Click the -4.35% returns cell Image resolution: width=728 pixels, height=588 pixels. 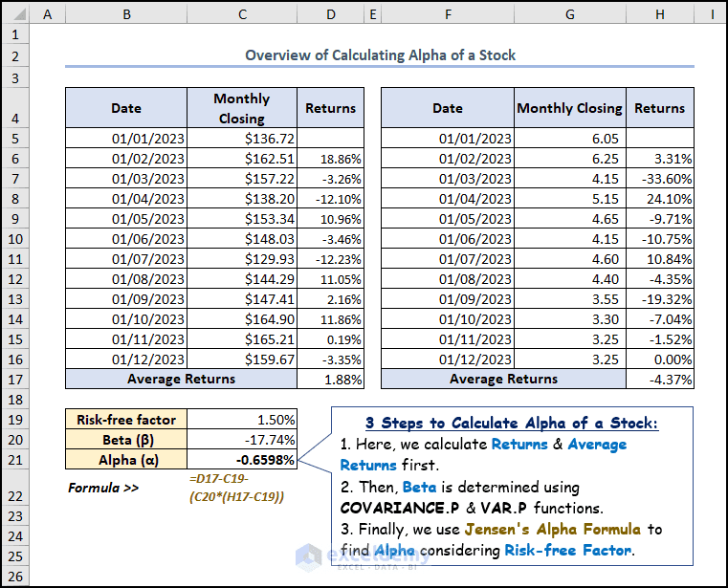[660, 279]
